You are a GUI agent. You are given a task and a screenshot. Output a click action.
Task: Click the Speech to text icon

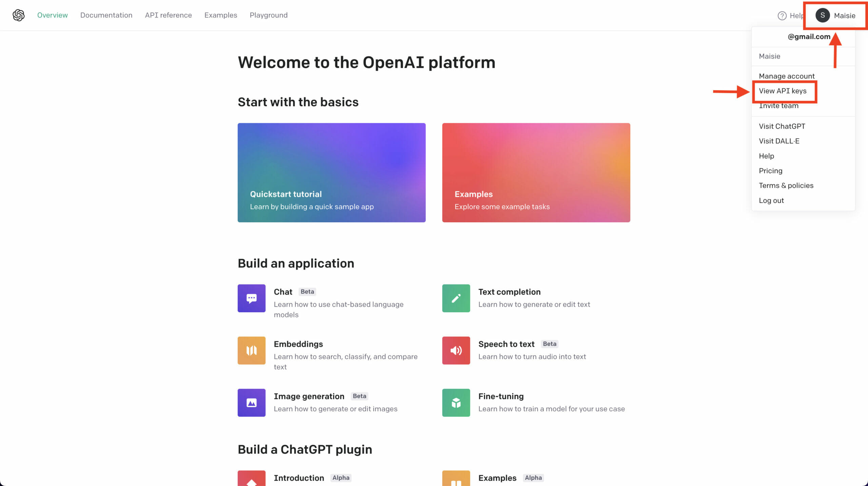455,351
